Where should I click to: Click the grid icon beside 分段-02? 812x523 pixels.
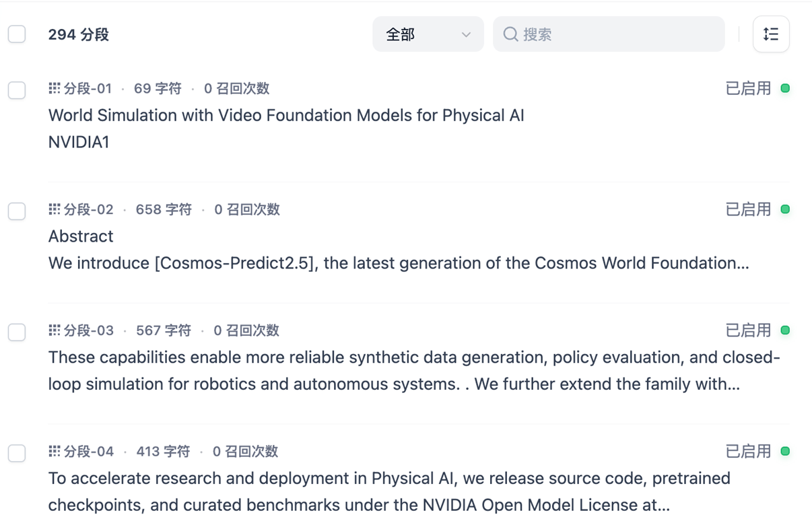(55, 209)
